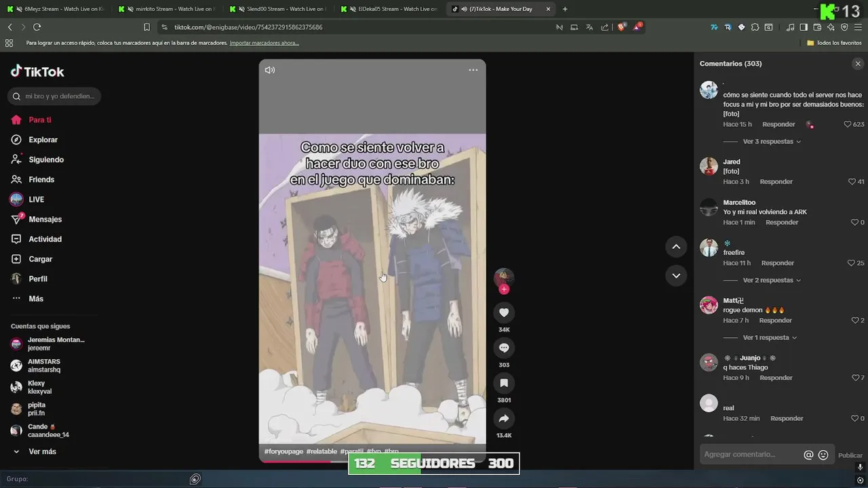Click the Publicar button
Screen dimensions: 868x488
[850, 455]
